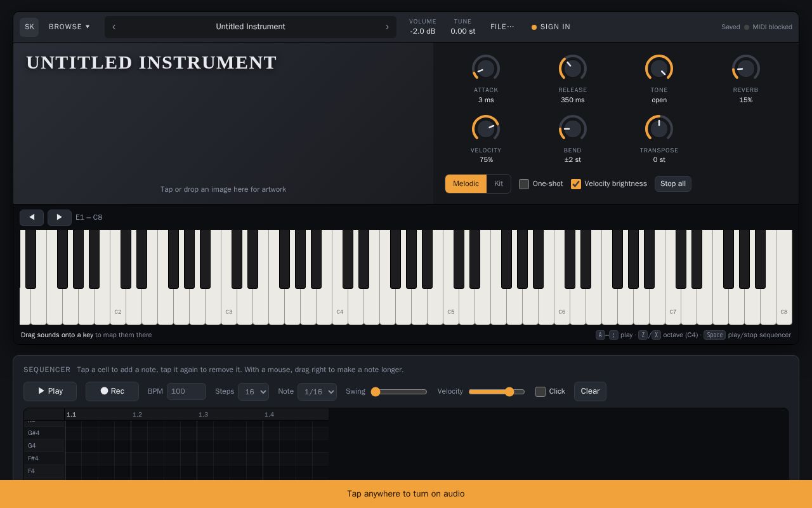Click the Sign In link

pyautogui.click(x=551, y=27)
